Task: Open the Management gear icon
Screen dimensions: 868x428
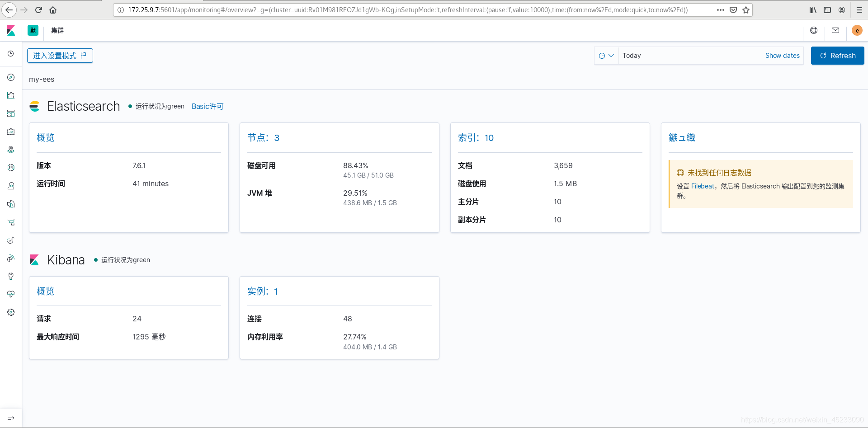Action: pyautogui.click(x=11, y=312)
